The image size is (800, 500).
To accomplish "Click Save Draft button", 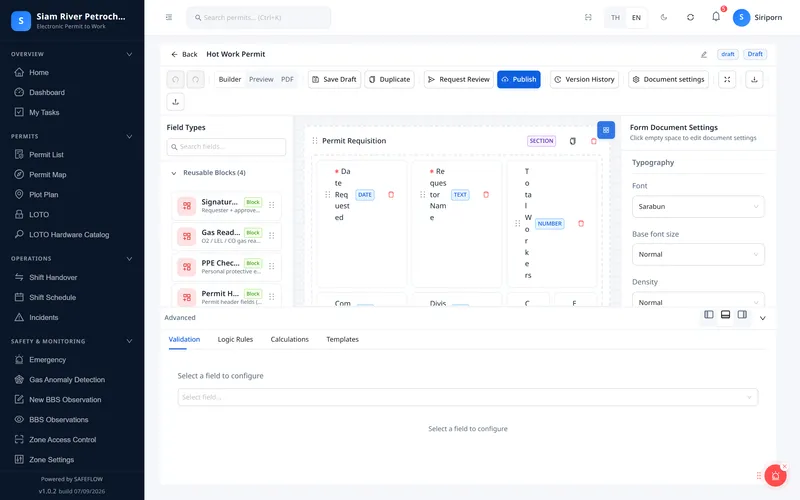I will point(334,80).
